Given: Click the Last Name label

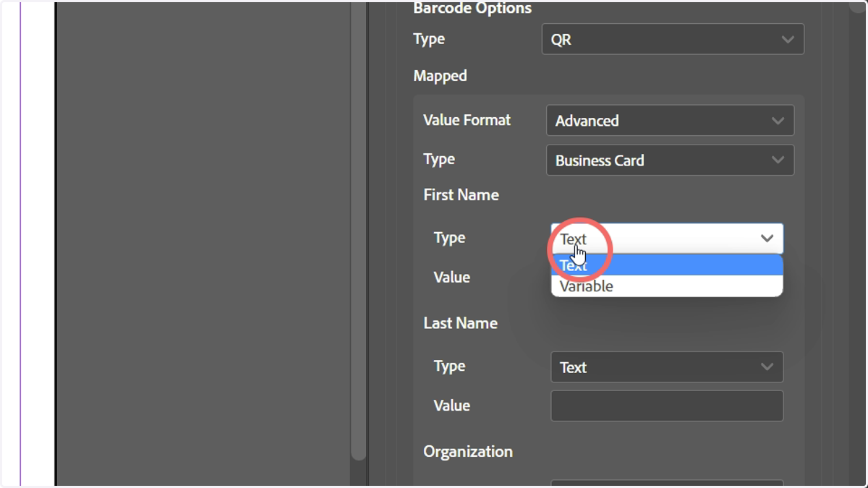Looking at the screenshot, I should tap(460, 323).
